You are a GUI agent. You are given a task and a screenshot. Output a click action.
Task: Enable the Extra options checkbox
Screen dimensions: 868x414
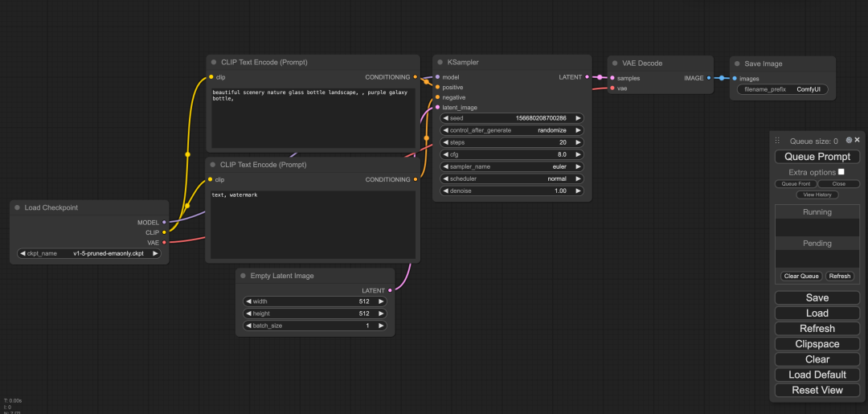click(841, 172)
